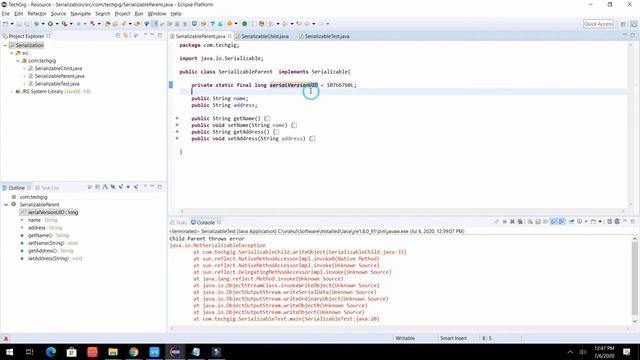The image size is (640, 360).
Task: Click java.io.NotSerializableException link in console
Action: [x=217, y=245]
